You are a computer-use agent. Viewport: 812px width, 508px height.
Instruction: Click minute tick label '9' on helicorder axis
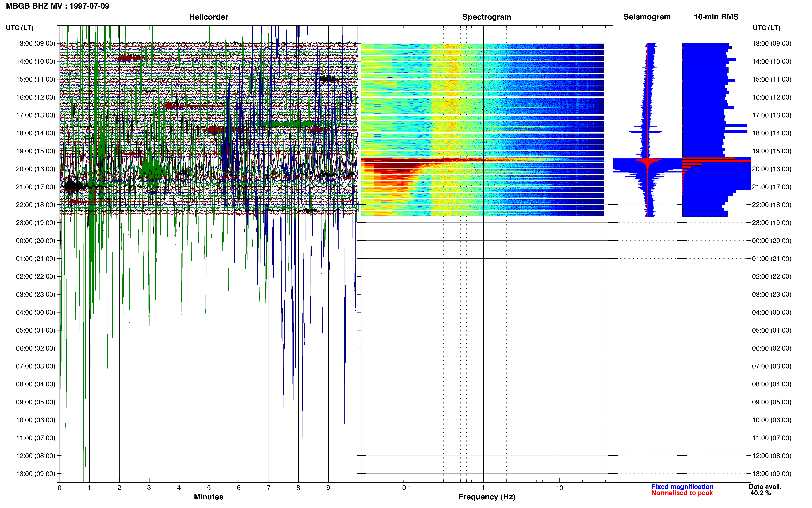(x=328, y=488)
